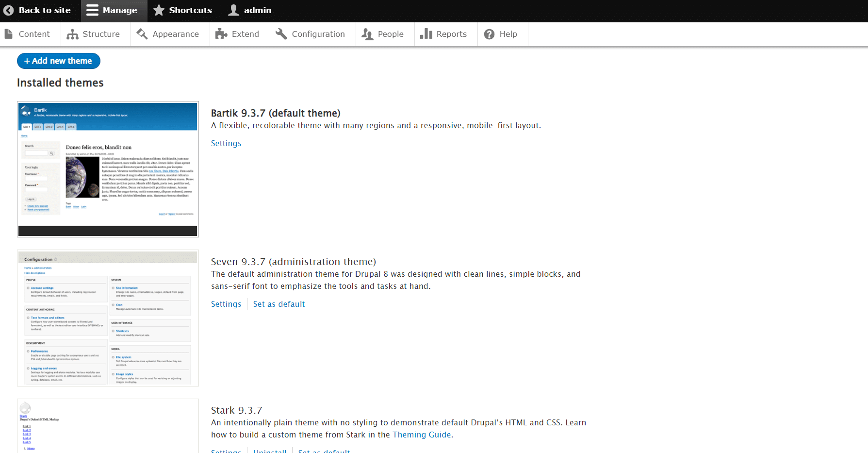The height and width of the screenshot is (453, 868).
Task: Click the Appearance paintbrush icon
Action: 142,34
